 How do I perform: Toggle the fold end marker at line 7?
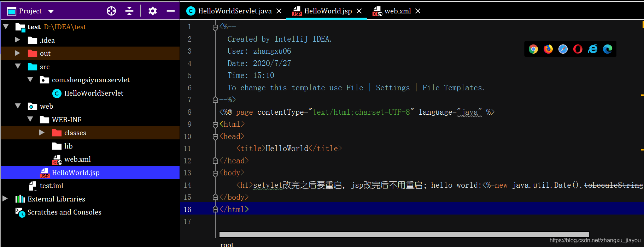215,100
